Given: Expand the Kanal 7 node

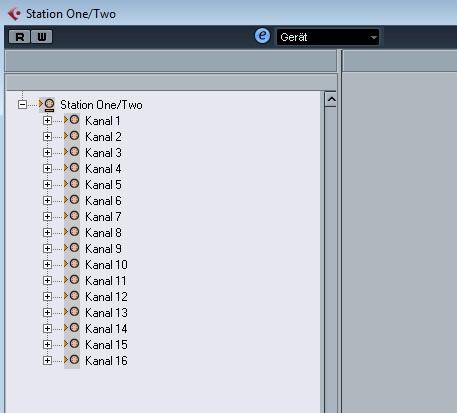Looking at the screenshot, I should pyautogui.click(x=47, y=216).
